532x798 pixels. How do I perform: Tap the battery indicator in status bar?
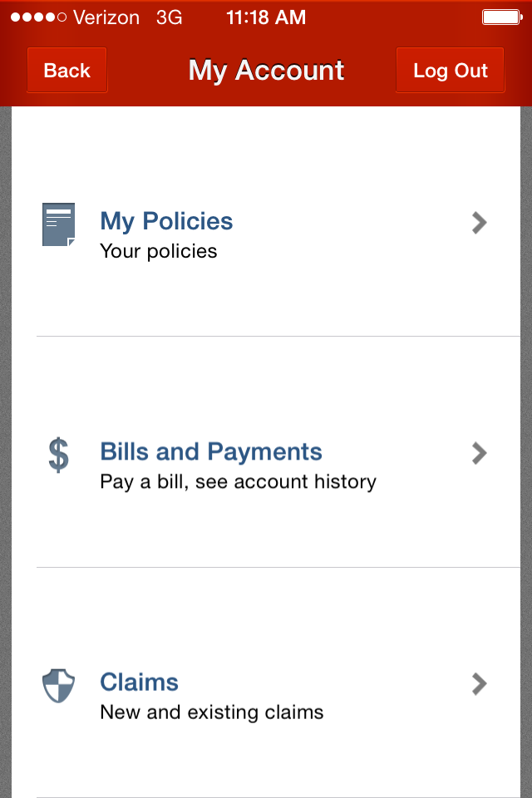pos(502,17)
